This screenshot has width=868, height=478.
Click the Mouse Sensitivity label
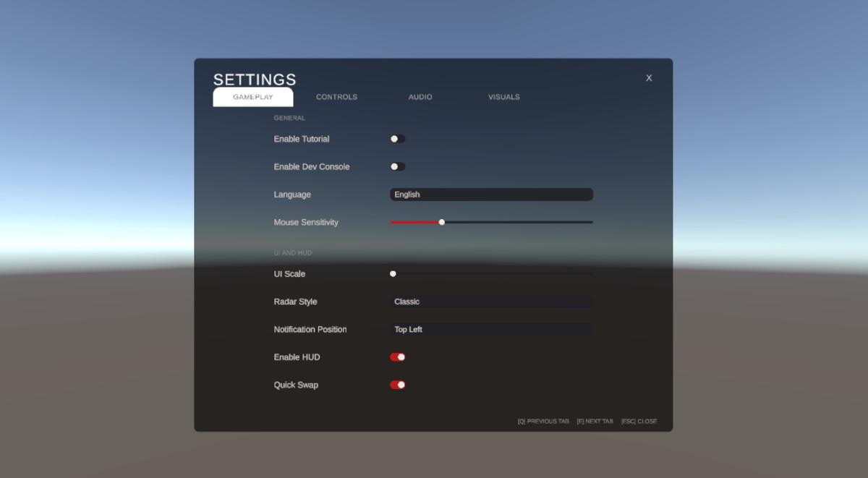(x=306, y=222)
